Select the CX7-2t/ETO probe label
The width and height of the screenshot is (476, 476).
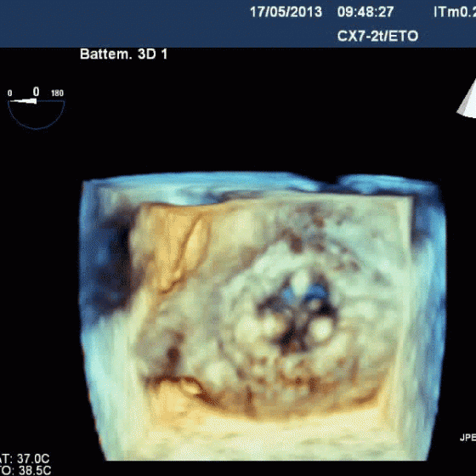point(377,36)
